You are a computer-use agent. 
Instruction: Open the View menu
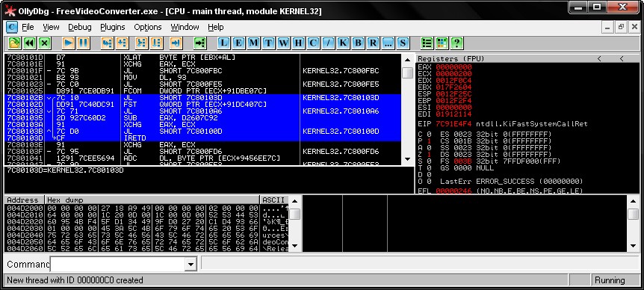pyautogui.click(x=51, y=27)
